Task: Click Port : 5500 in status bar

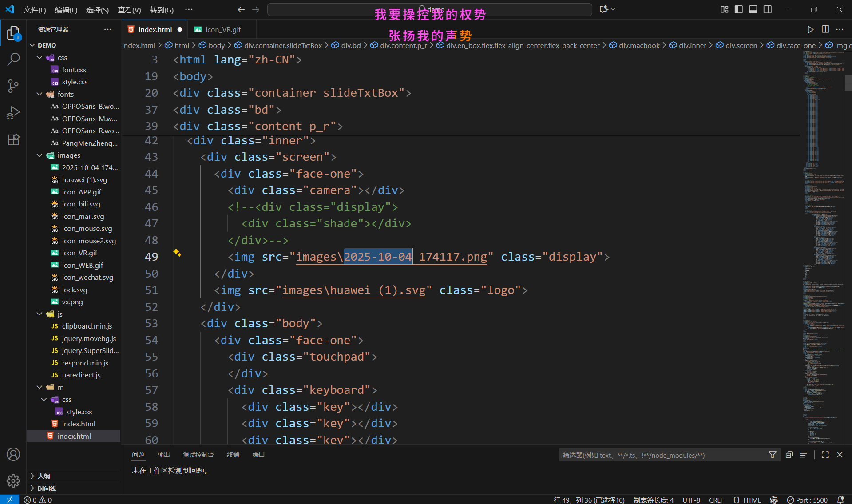Action: [807, 500]
